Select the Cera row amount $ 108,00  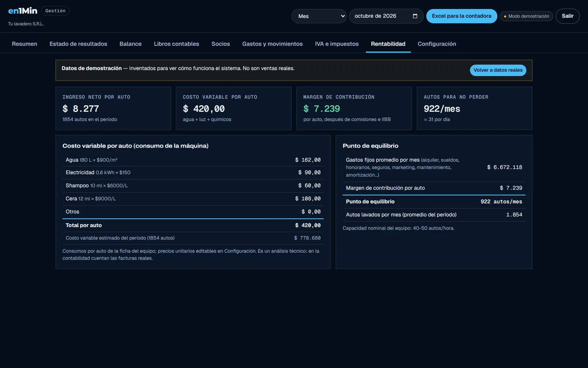click(308, 199)
